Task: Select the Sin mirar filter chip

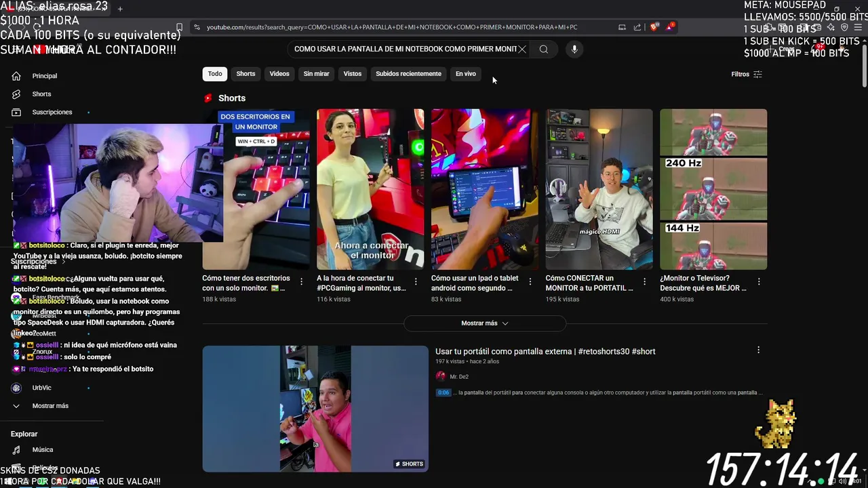Action: click(x=316, y=74)
